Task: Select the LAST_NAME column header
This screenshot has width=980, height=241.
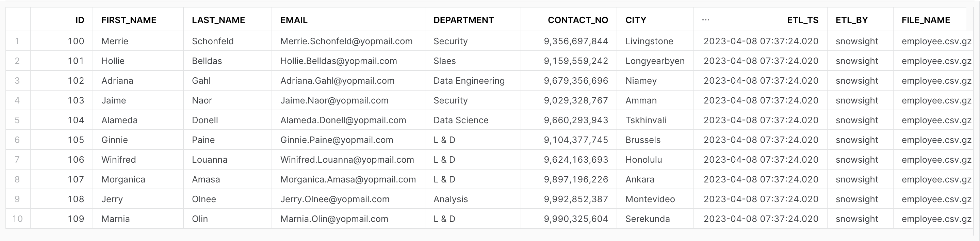Action: coord(228,20)
